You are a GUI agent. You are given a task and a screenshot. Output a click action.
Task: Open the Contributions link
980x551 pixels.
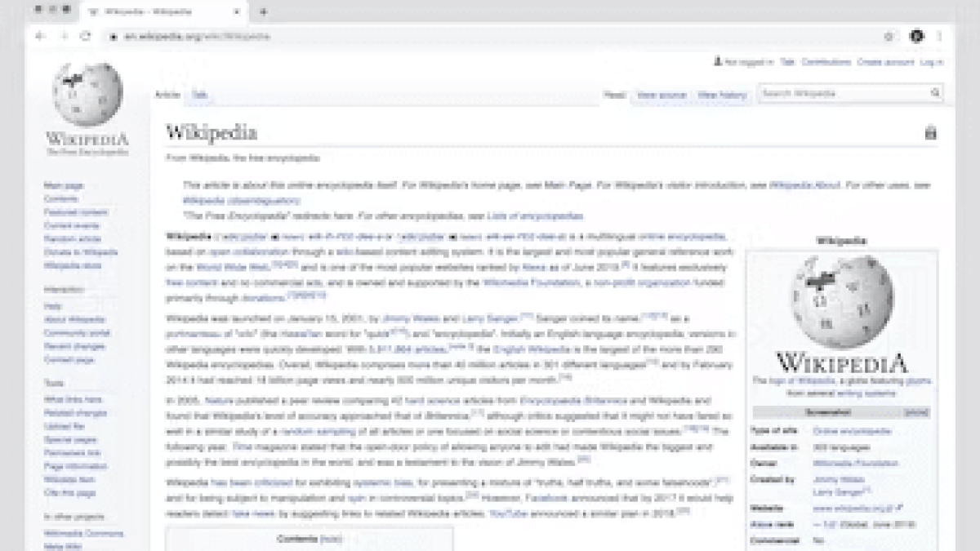(826, 62)
